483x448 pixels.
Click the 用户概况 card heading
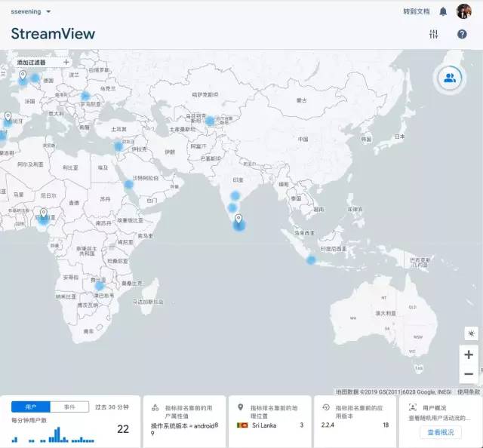click(435, 408)
